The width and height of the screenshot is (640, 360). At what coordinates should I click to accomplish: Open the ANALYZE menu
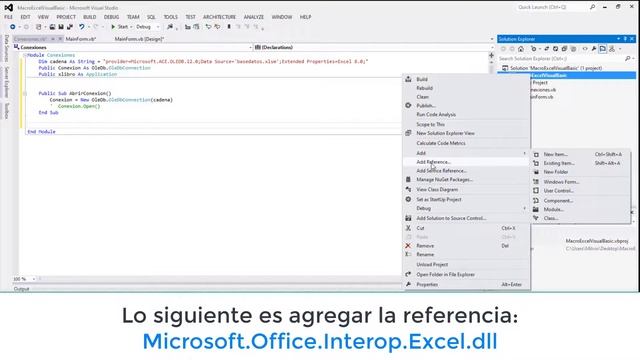pos(254,17)
